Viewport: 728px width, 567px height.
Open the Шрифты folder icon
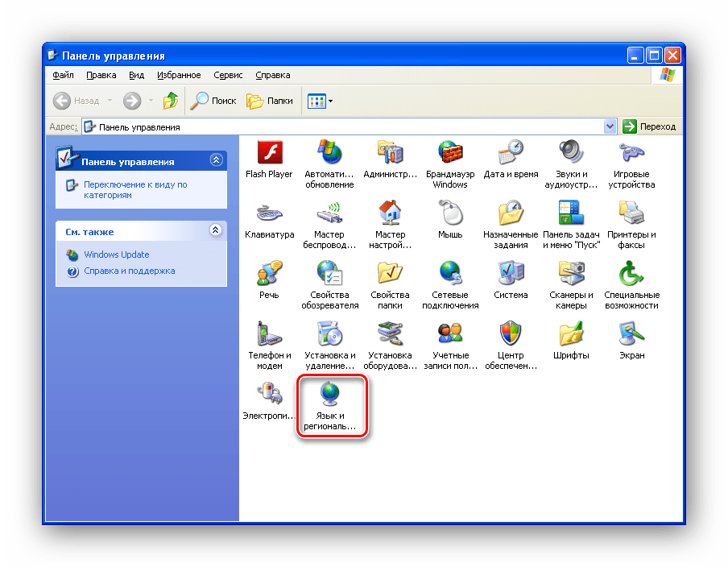[571, 334]
